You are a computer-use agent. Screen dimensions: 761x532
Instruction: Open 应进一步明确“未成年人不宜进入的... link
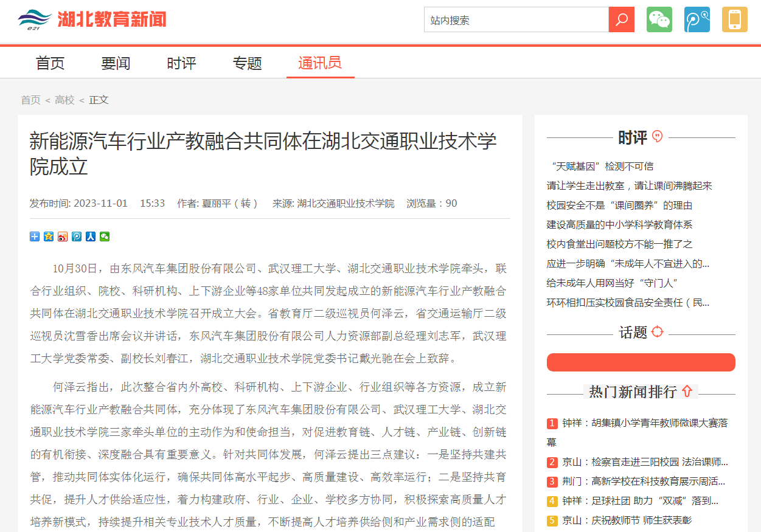coord(628,263)
